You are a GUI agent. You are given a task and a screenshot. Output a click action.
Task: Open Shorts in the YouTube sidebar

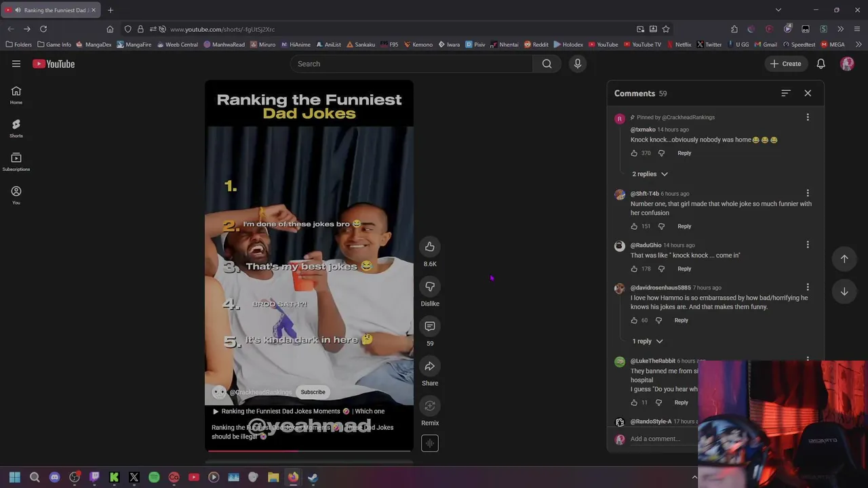click(16, 128)
